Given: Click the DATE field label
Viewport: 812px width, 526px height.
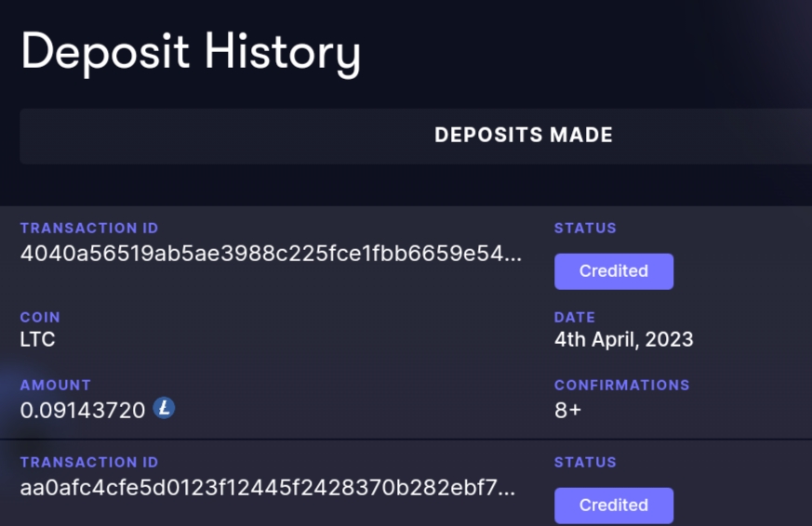Looking at the screenshot, I should tap(575, 317).
